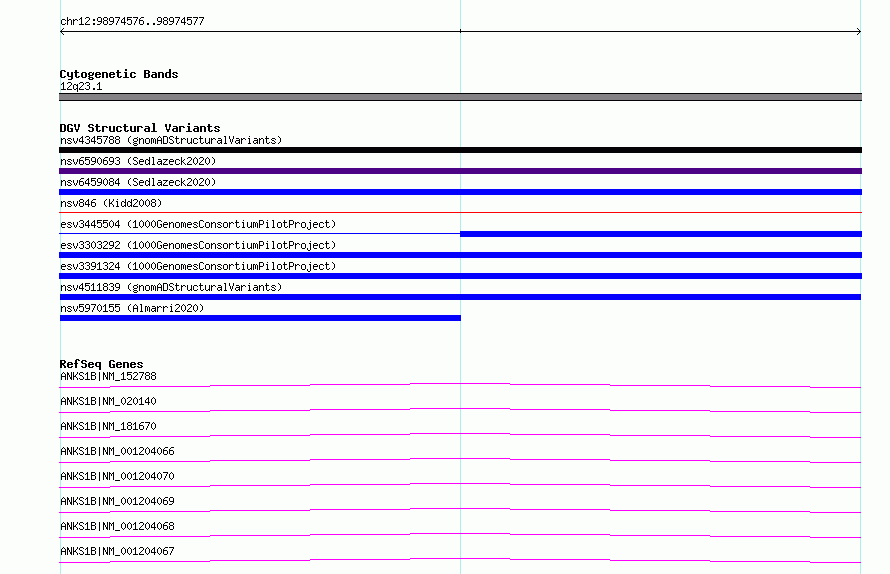Select the RefSeq Genes track heading
The image size is (890, 574).
point(101,364)
